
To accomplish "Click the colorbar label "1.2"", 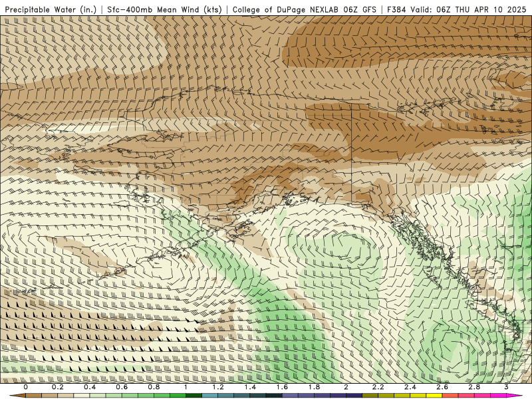I will pyautogui.click(x=218, y=387).
